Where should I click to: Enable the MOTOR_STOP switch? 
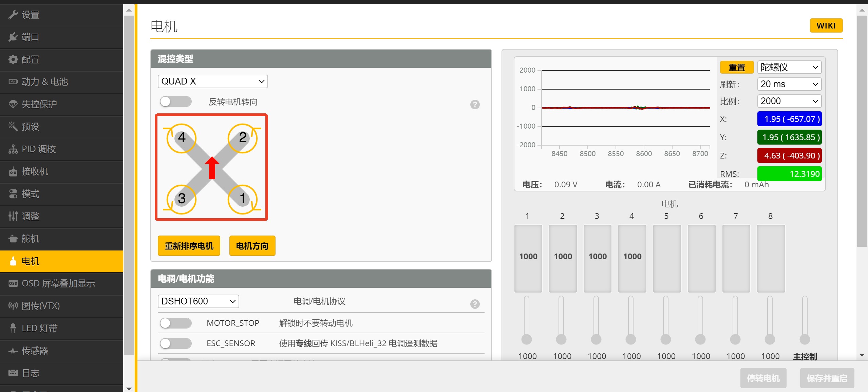(175, 323)
